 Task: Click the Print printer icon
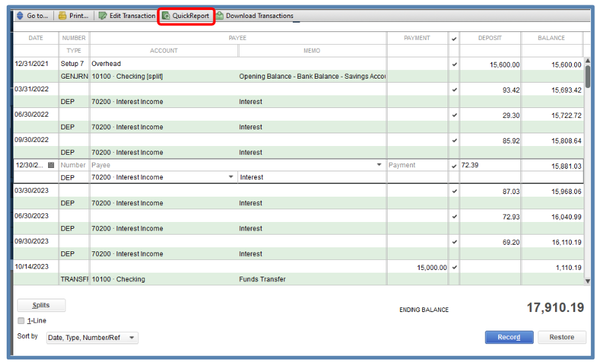[x=62, y=16]
